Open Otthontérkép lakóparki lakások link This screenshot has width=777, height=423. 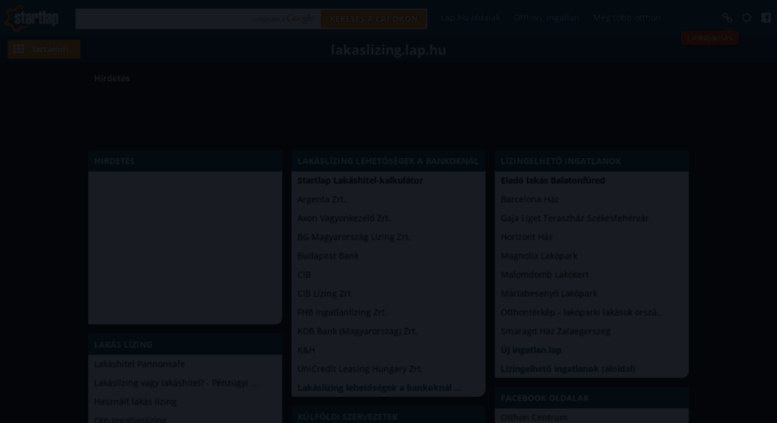(582, 312)
